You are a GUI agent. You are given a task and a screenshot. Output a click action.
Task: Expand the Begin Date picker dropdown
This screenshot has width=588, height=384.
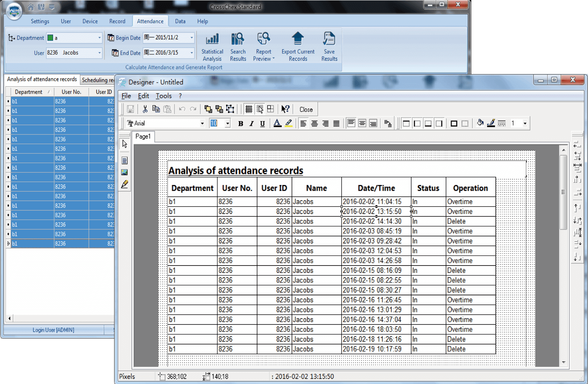pos(191,38)
